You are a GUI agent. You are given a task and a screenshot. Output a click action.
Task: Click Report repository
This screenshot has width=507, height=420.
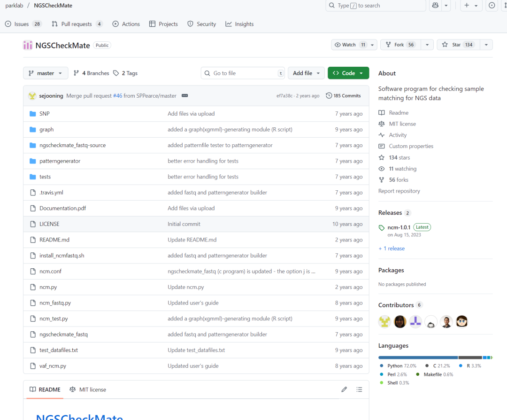click(399, 191)
